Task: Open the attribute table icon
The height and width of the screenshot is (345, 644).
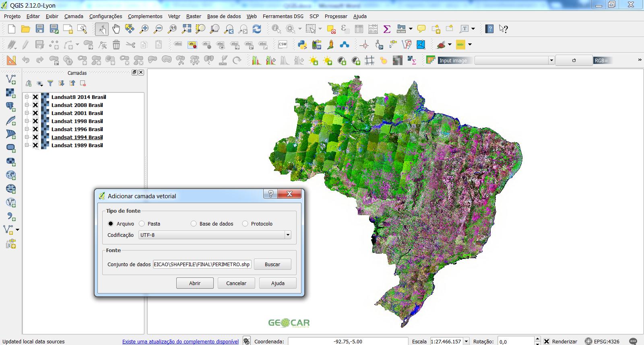Action: point(359,29)
